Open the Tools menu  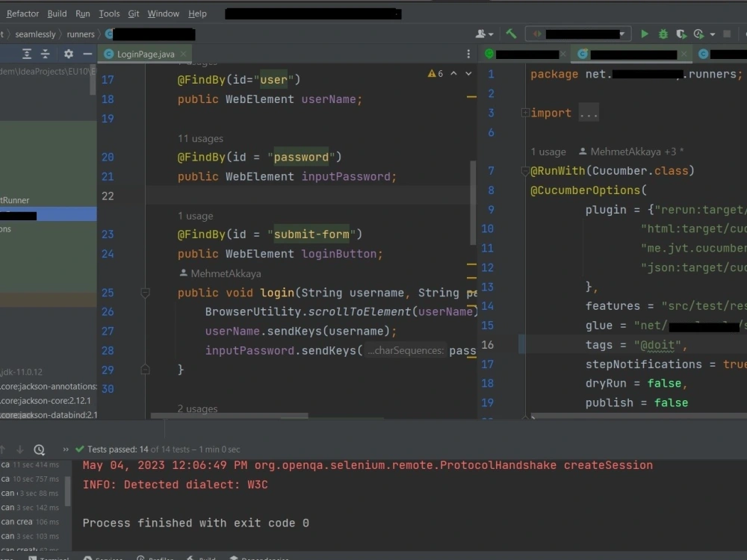click(109, 13)
